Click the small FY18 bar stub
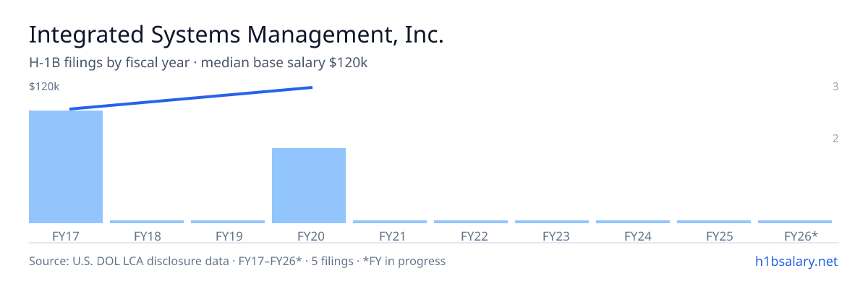 click(x=147, y=222)
